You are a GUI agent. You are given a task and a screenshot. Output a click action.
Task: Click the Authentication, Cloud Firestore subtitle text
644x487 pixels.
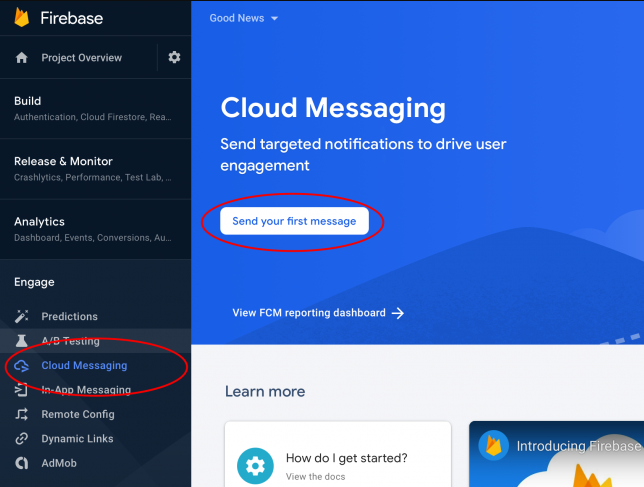point(93,117)
